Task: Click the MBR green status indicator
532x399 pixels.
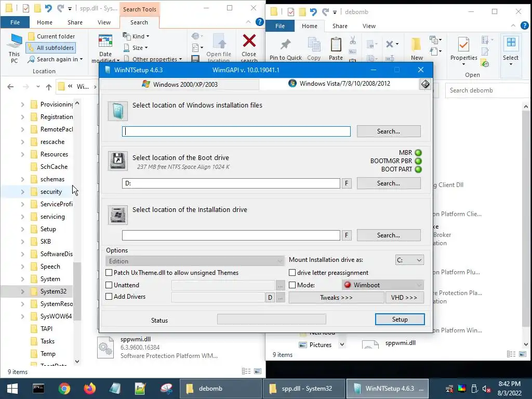Action: pyautogui.click(x=418, y=153)
